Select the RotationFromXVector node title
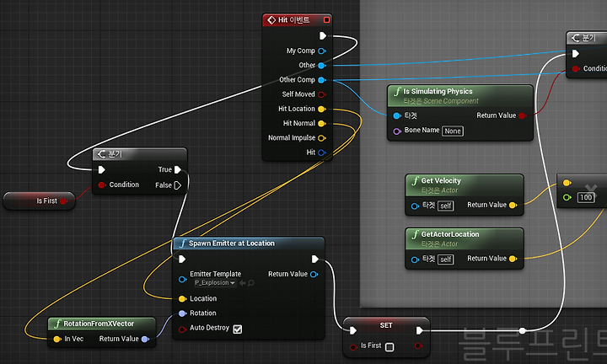The height and width of the screenshot is (364, 607). pos(99,324)
